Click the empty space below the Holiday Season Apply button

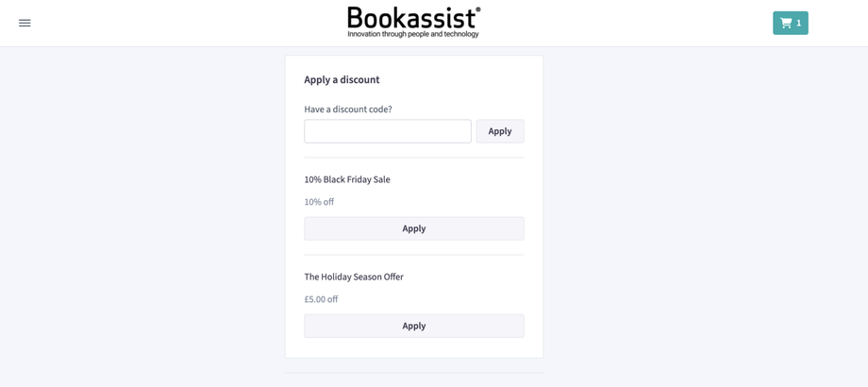pos(413,347)
